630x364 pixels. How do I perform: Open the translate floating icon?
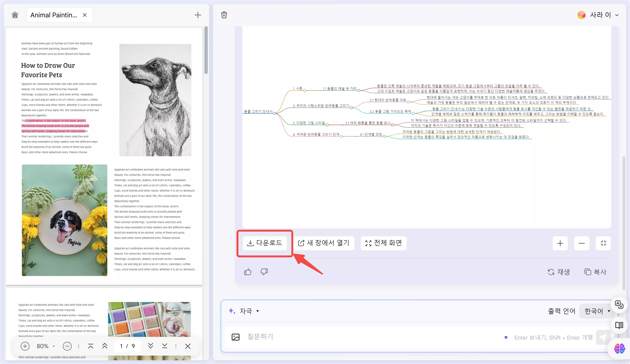(x=619, y=305)
